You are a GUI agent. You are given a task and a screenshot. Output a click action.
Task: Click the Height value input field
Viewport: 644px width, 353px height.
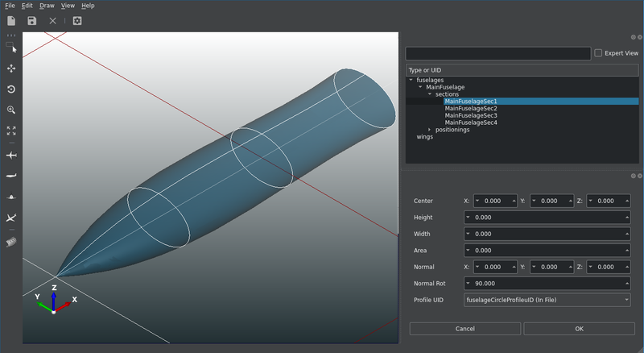547,218
